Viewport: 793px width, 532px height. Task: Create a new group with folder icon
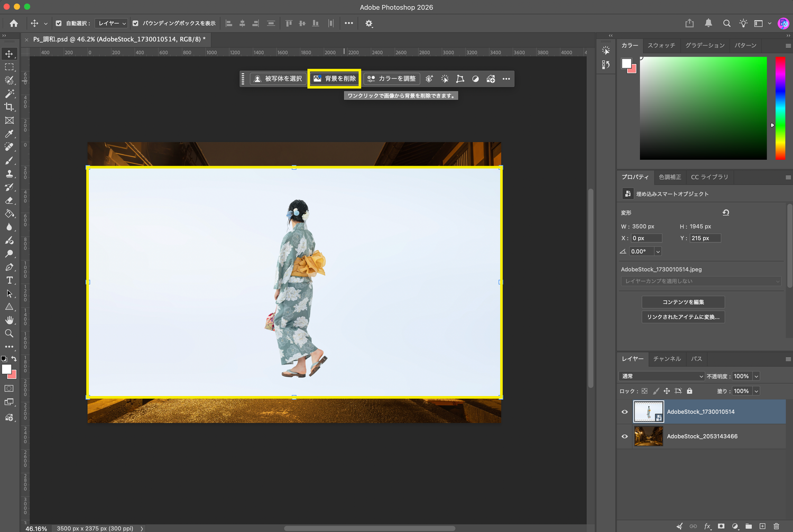pos(749,526)
